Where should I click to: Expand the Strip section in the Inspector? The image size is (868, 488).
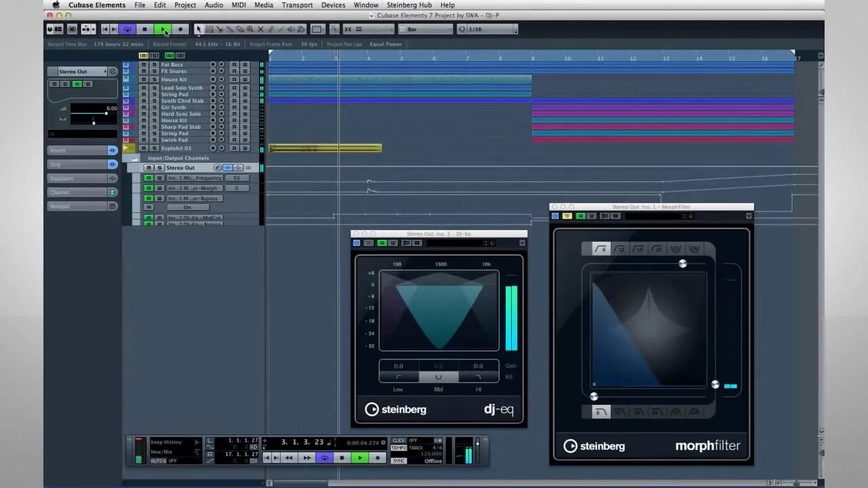pyautogui.click(x=77, y=165)
